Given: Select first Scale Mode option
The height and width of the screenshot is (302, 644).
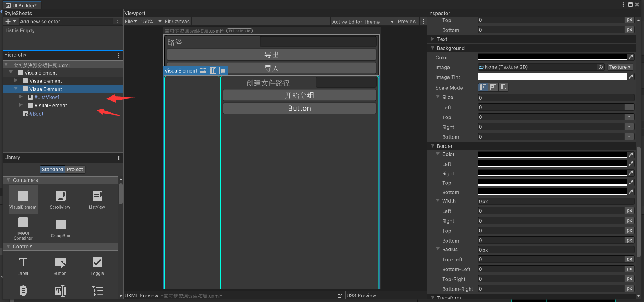Looking at the screenshot, I should click(x=484, y=87).
